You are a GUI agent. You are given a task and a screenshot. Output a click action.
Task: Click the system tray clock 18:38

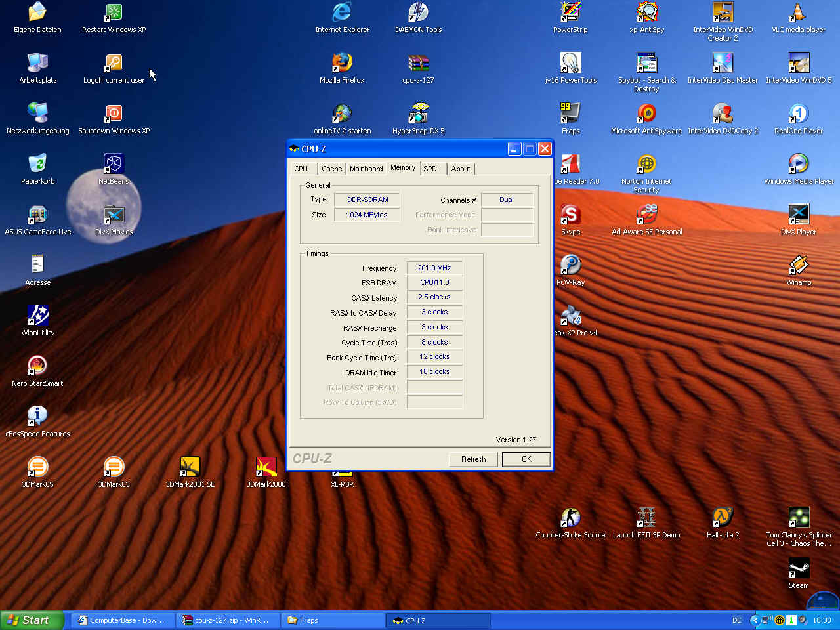822,620
